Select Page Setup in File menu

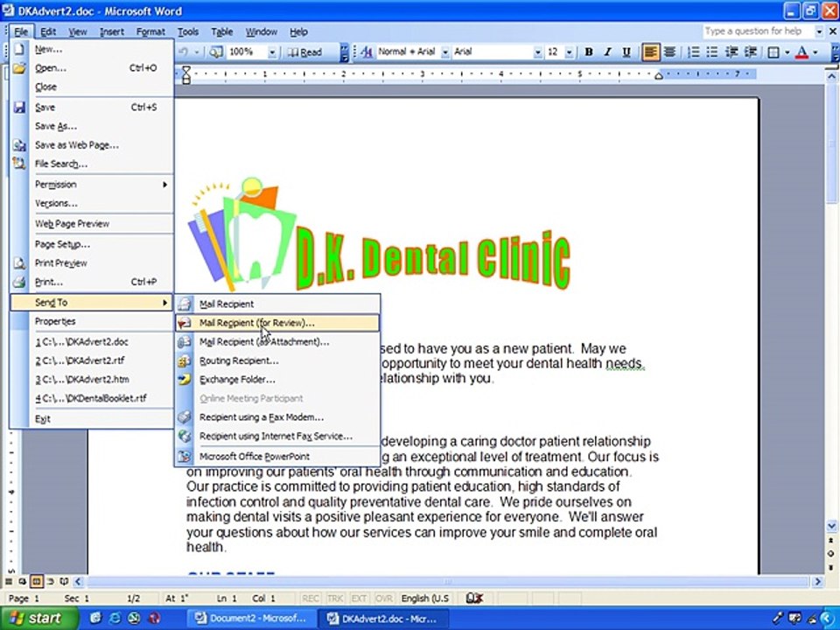click(92, 244)
